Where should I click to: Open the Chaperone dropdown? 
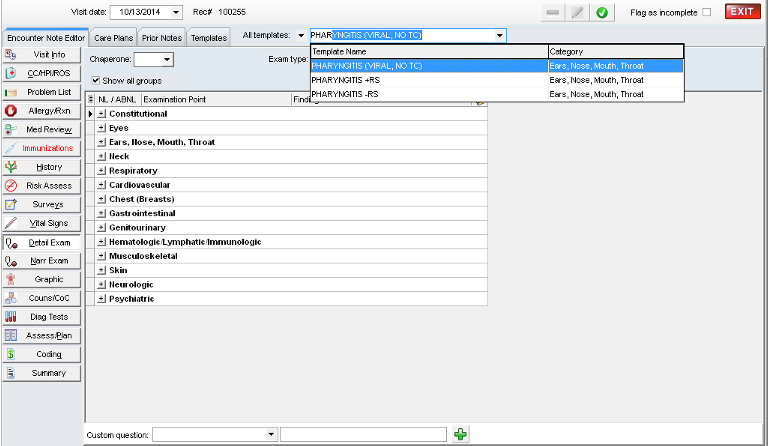167,60
